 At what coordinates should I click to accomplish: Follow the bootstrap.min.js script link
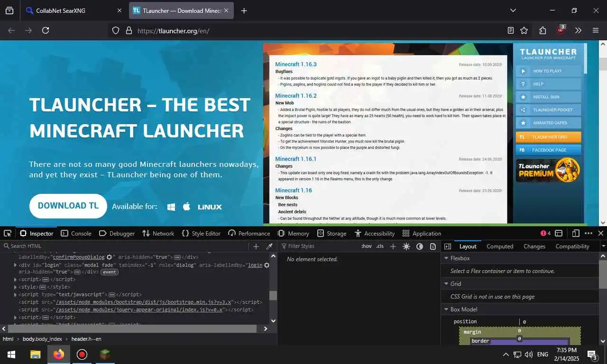tap(144, 302)
